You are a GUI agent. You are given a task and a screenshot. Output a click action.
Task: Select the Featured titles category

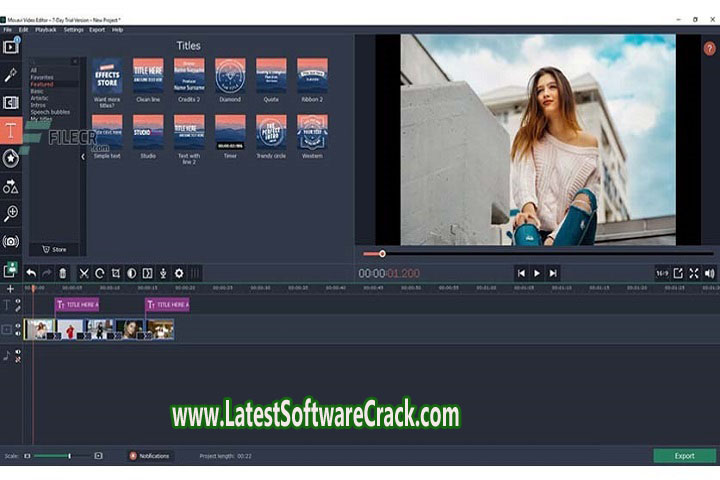42,84
